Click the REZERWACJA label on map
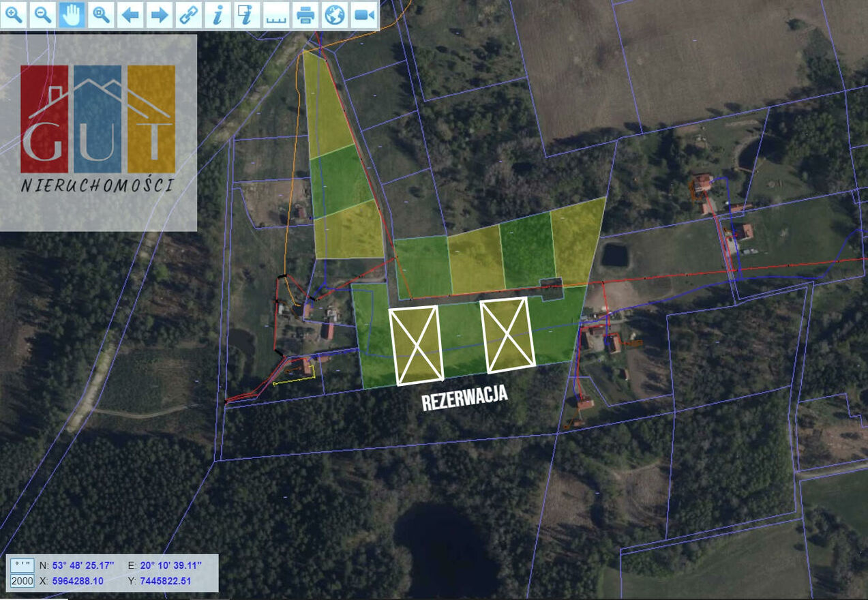Screen dimensions: 868x600 [x=464, y=399]
